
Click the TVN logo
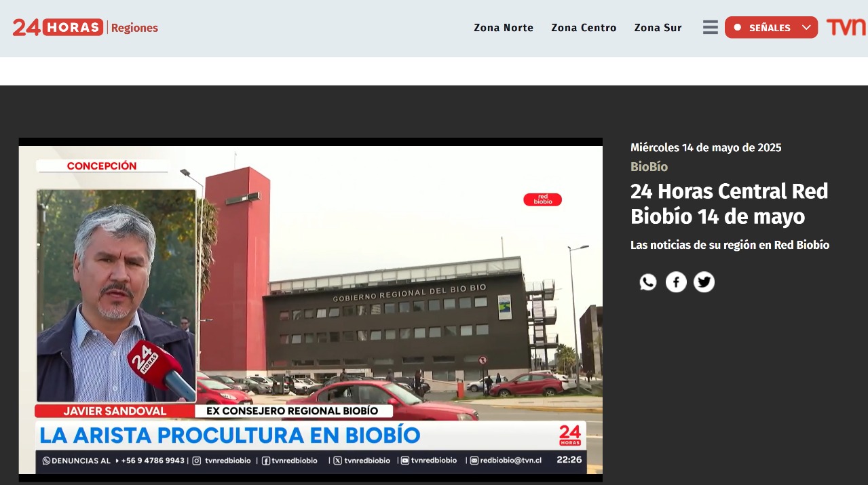[846, 28]
